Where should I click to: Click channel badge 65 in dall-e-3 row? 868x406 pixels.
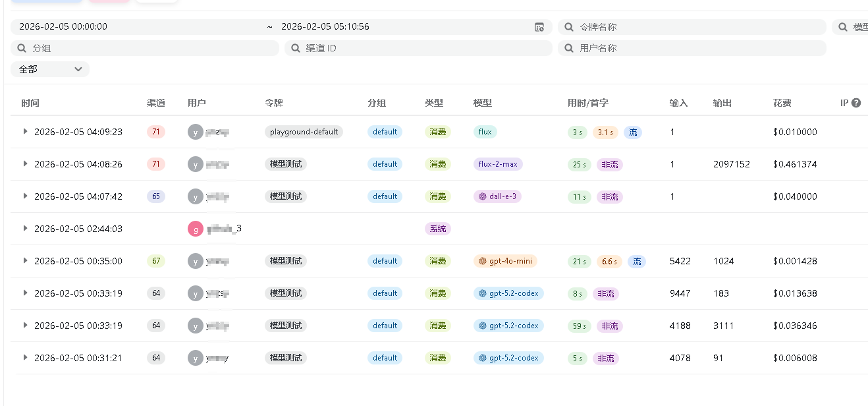[156, 196]
